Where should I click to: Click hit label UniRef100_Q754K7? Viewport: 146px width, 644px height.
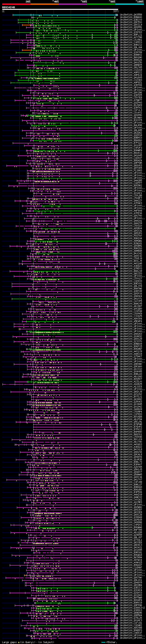(131, 357)
